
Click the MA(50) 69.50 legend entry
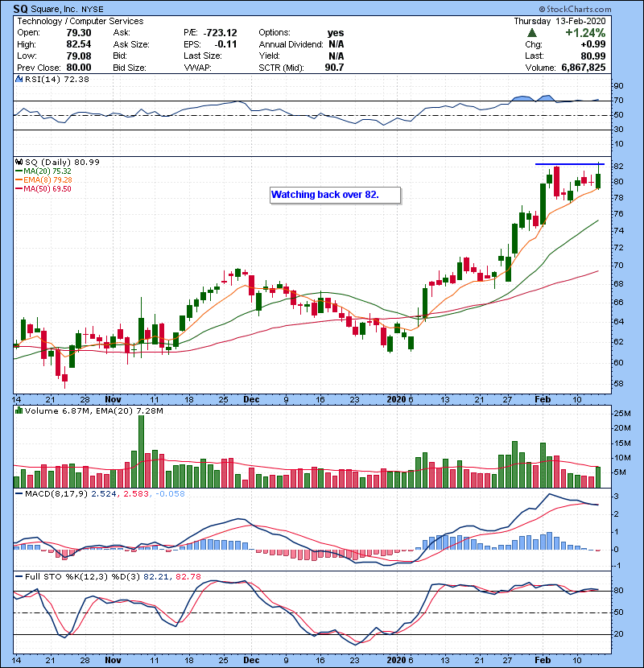(43, 189)
